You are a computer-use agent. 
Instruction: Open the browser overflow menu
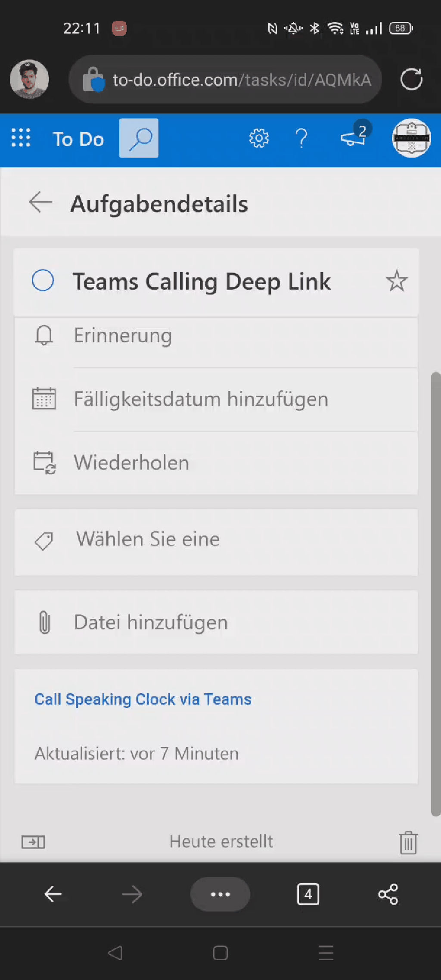(220, 894)
